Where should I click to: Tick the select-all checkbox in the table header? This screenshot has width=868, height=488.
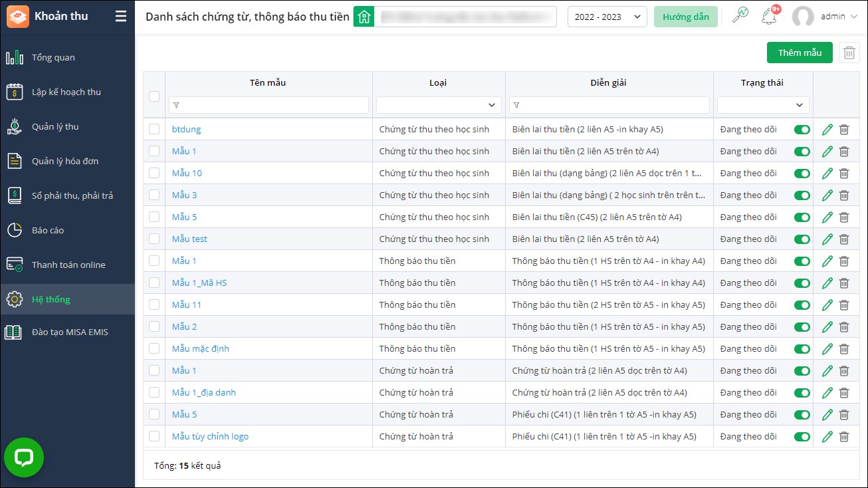(x=154, y=96)
